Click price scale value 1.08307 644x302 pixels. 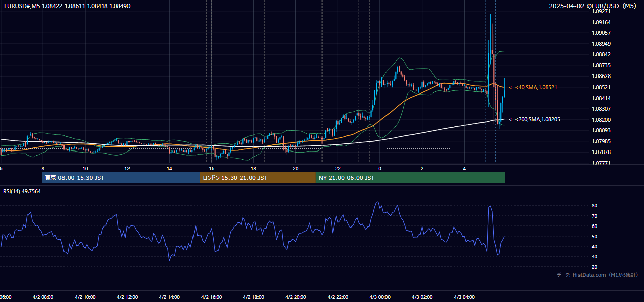tap(601, 109)
